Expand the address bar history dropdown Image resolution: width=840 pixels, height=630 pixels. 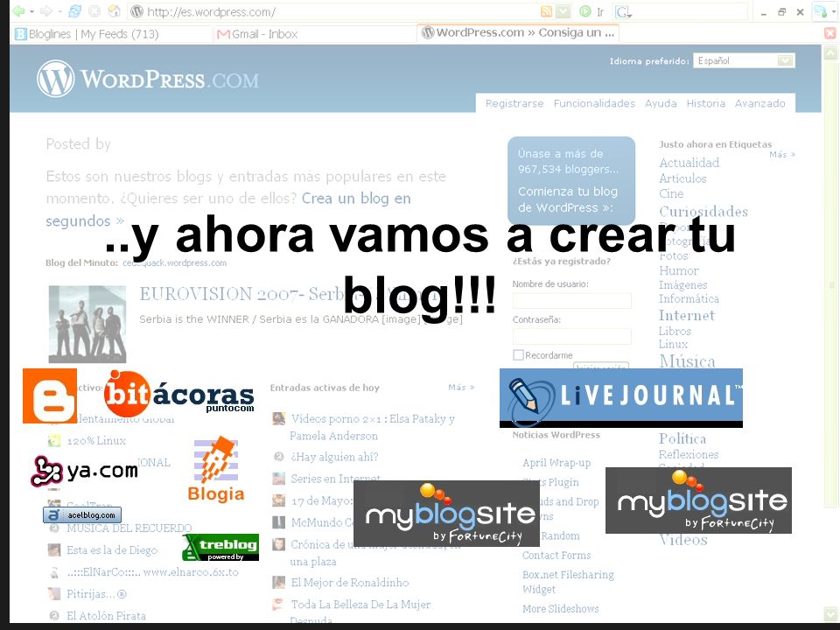pos(563,11)
